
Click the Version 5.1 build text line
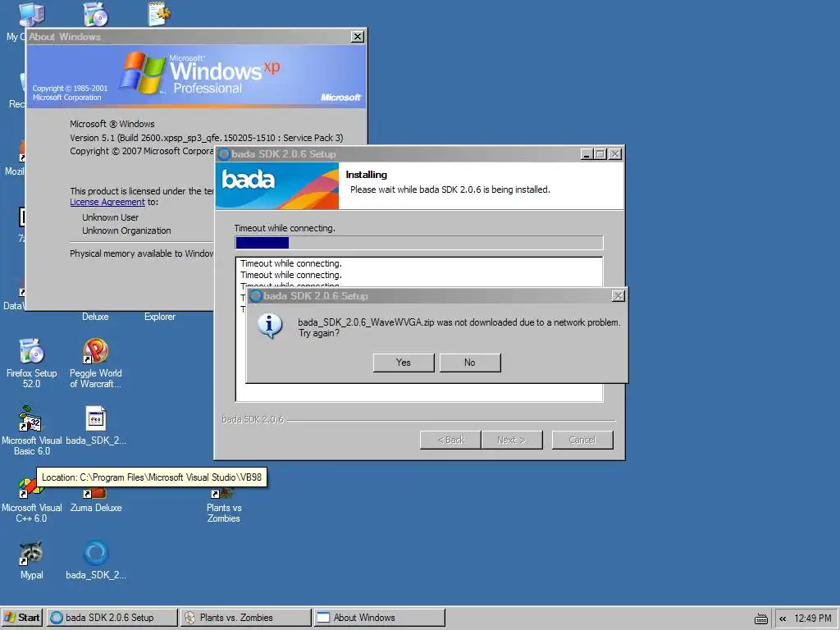click(206, 138)
